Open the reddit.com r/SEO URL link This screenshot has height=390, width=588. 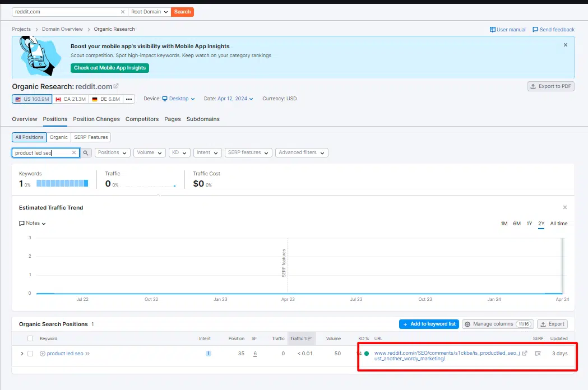[447, 356]
